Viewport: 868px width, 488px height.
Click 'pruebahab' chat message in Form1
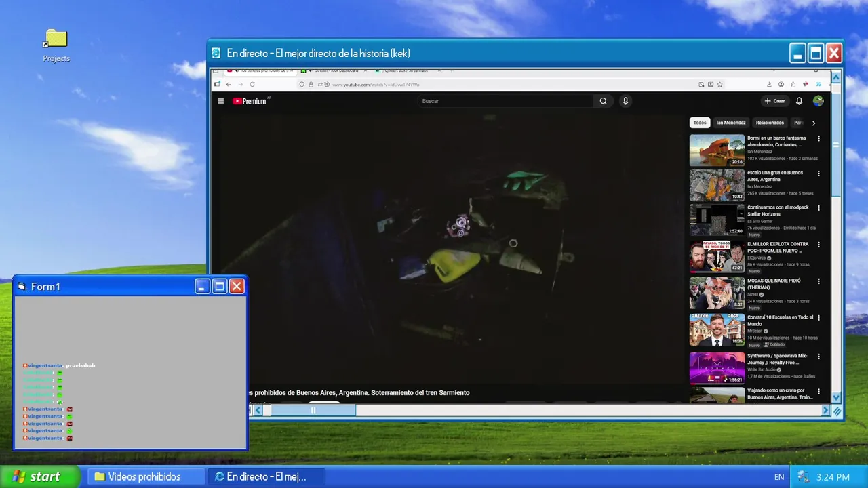pos(81,365)
